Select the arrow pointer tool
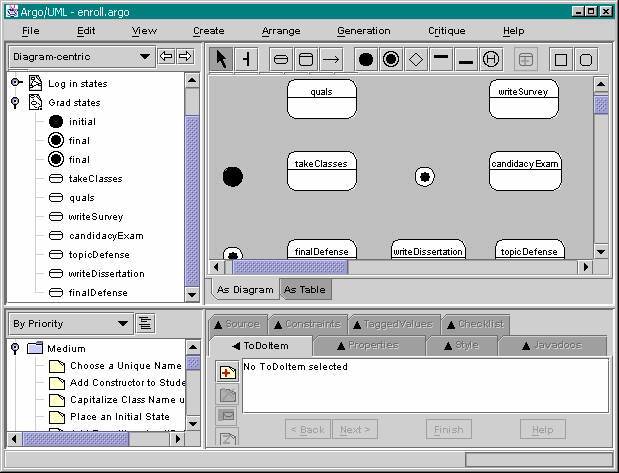 point(221,60)
